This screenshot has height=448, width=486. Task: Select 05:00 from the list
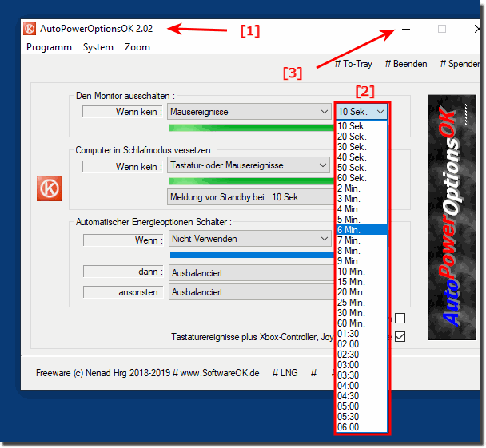362,406
